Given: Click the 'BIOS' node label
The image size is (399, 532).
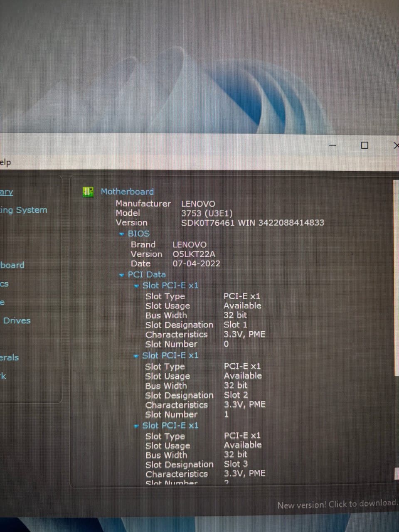Looking at the screenshot, I should pyautogui.click(x=138, y=234).
